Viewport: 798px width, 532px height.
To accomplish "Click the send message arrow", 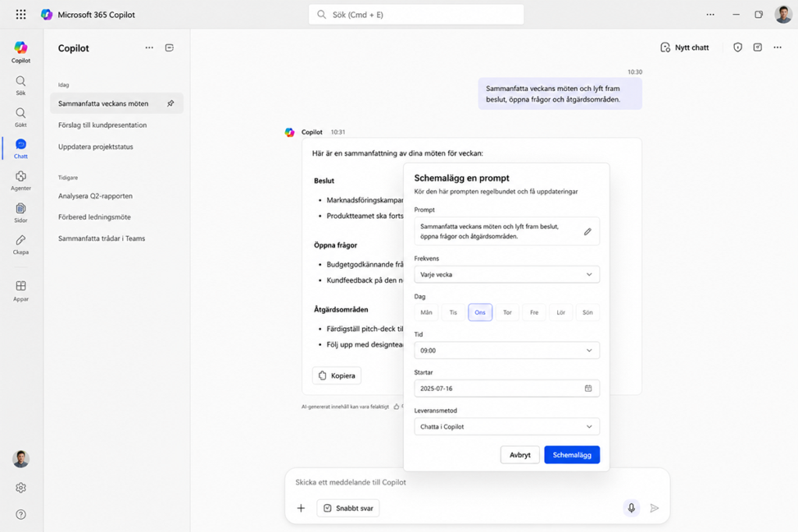I will [655, 508].
